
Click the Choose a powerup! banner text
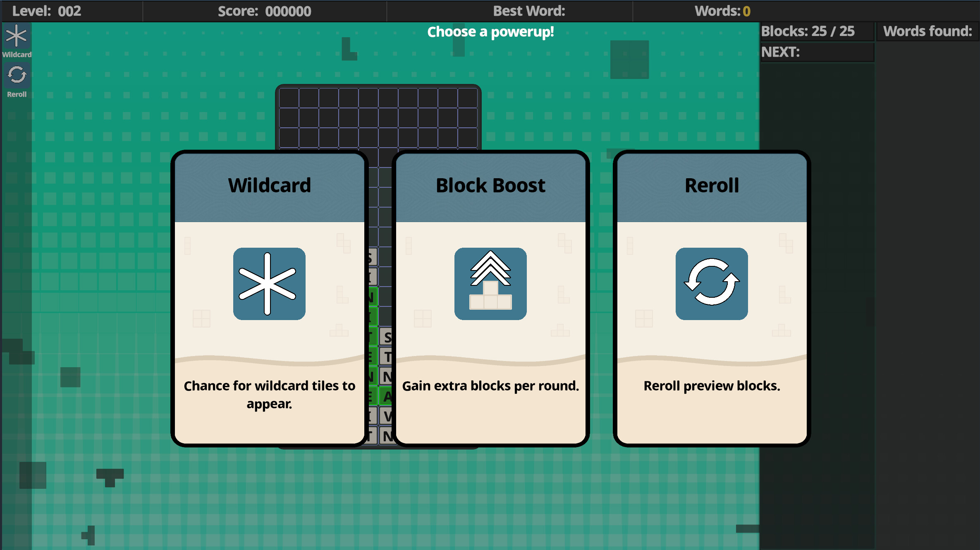pos(490,31)
